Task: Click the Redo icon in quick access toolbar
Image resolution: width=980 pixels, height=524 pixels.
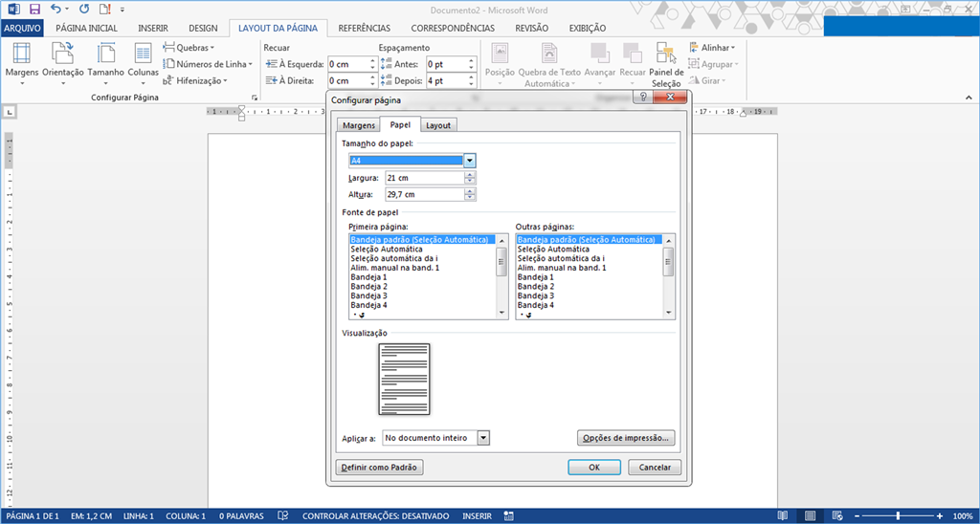Action: click(x=84, y=10)
